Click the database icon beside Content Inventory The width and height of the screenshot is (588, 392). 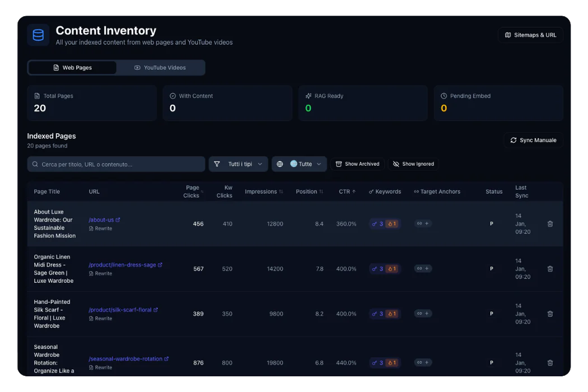tap(38, 35)
